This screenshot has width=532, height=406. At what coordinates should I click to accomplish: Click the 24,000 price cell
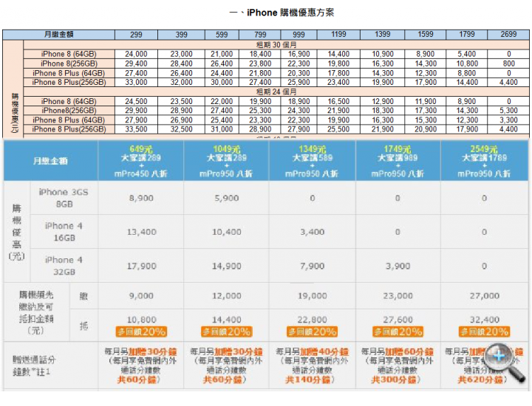pos(136,54)
